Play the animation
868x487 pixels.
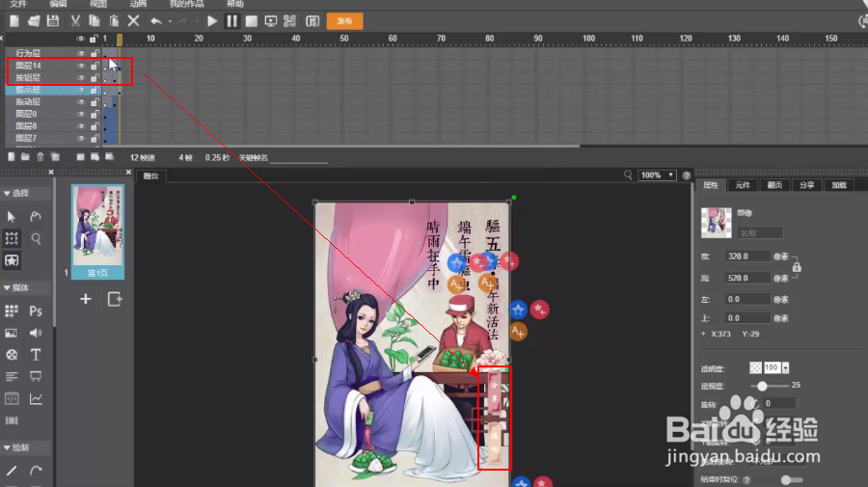212,21
